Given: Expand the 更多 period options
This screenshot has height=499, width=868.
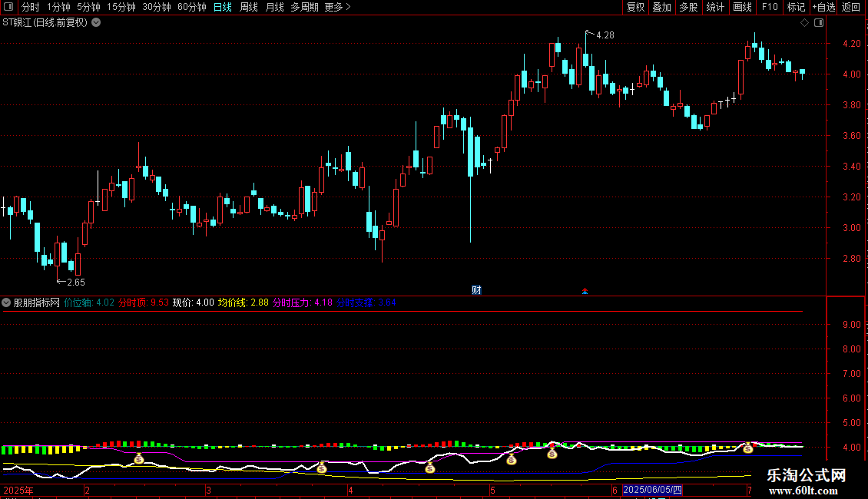Looking at the screenshot, I should [x=337, y=7].
